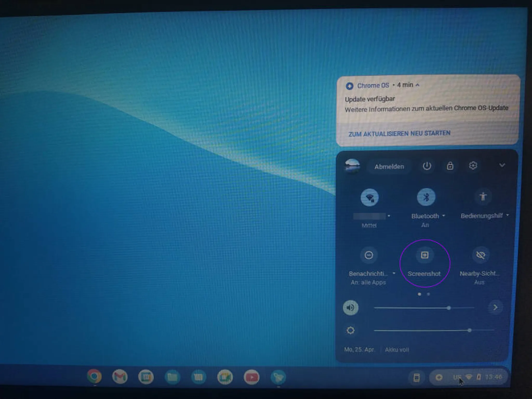Screen dimensions: 532x399
Task: Expand the Bluetooth dropdown arrow
Action: [x=444, y=216]
